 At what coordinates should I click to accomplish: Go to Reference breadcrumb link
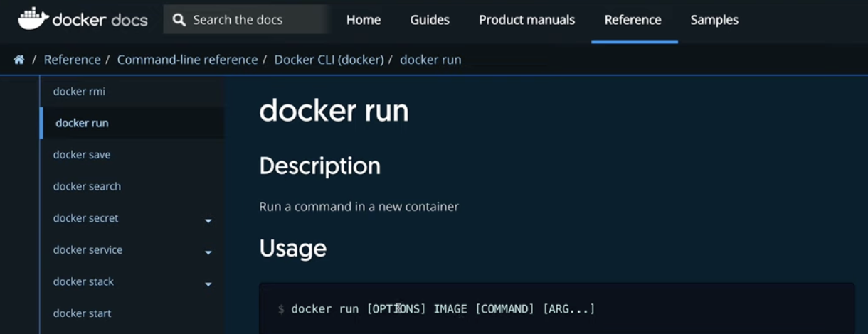(x=73, y=60)
